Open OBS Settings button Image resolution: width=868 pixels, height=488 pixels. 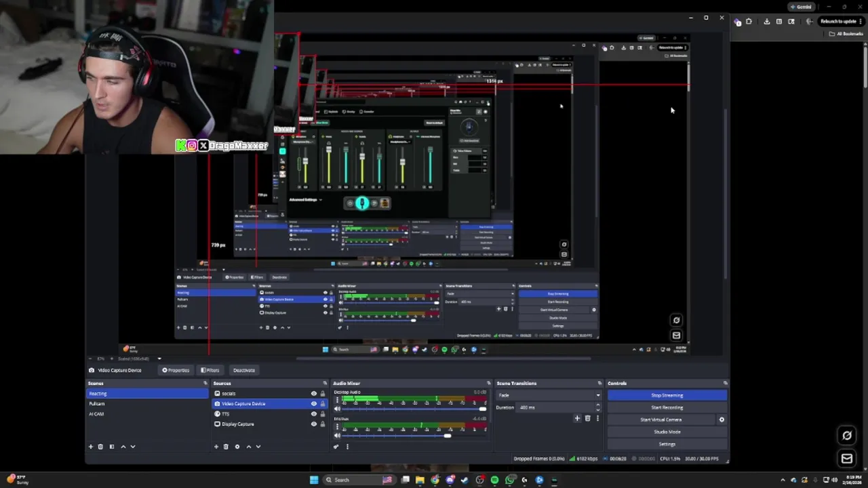point(667,444)
